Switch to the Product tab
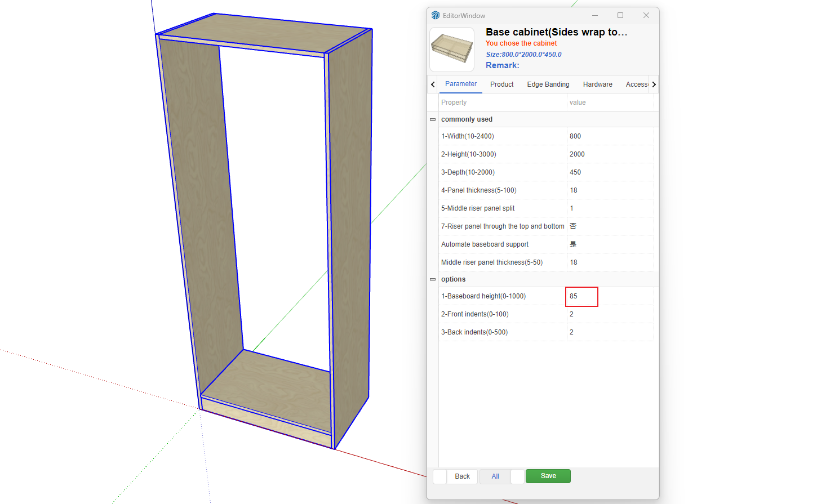Image resolution: width=817 pixels, height=504 pixels. [501, 84]
